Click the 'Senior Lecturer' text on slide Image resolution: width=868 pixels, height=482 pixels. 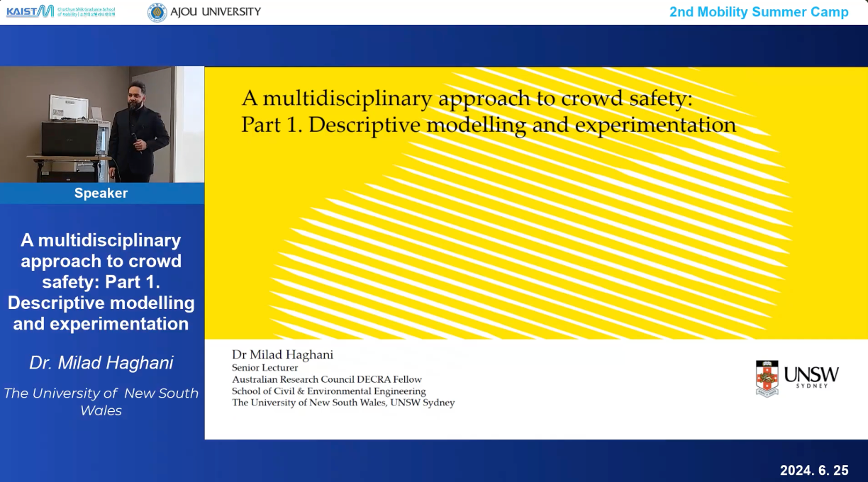coord(265,368)
